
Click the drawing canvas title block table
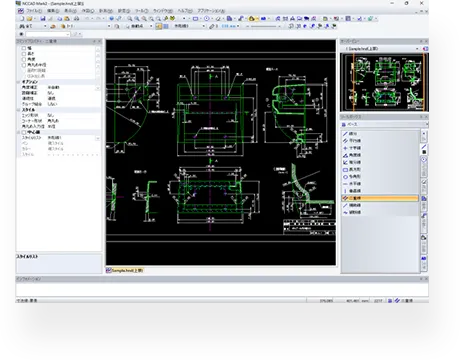coord(310,227)
